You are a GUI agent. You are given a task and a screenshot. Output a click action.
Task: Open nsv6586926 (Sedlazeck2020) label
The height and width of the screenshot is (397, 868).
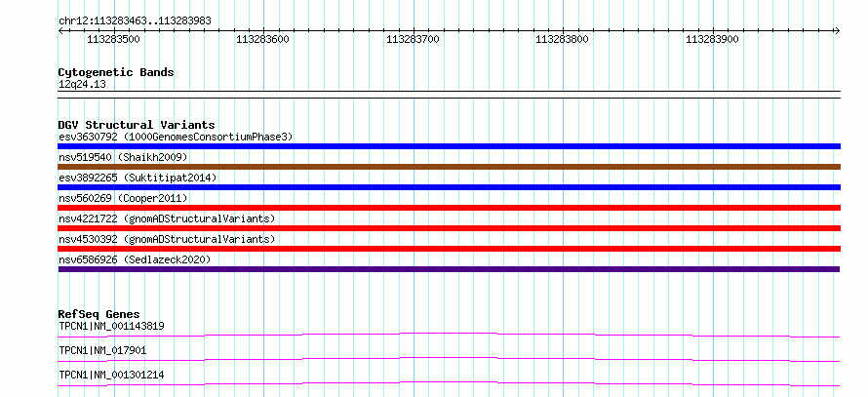coord(135,259)
